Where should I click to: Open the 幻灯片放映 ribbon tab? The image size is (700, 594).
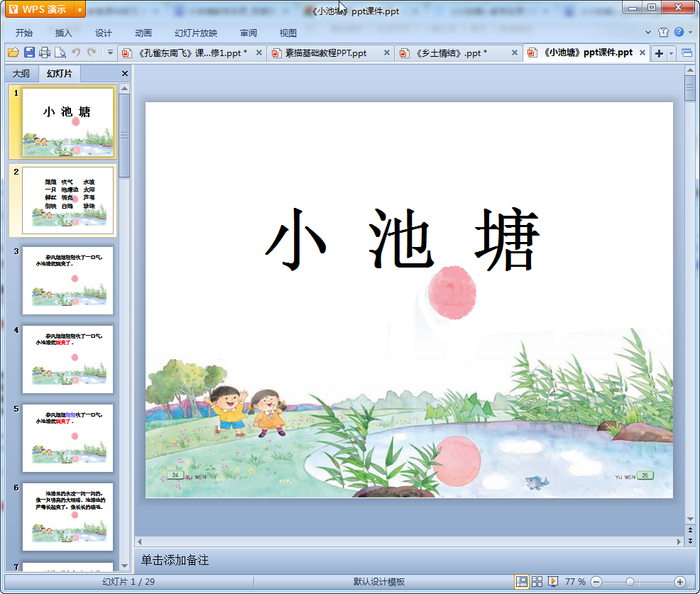coord(196,33)
